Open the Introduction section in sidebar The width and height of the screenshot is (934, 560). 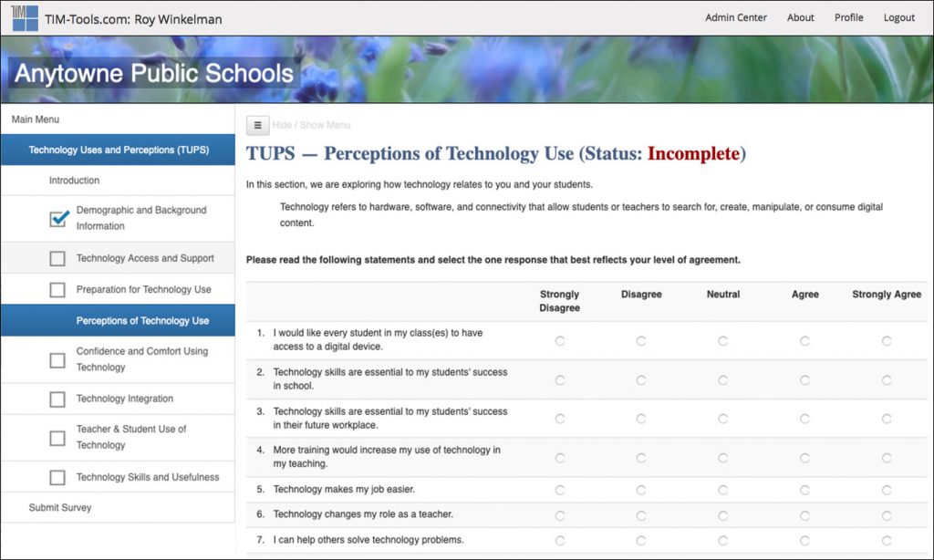pos(74,181)
